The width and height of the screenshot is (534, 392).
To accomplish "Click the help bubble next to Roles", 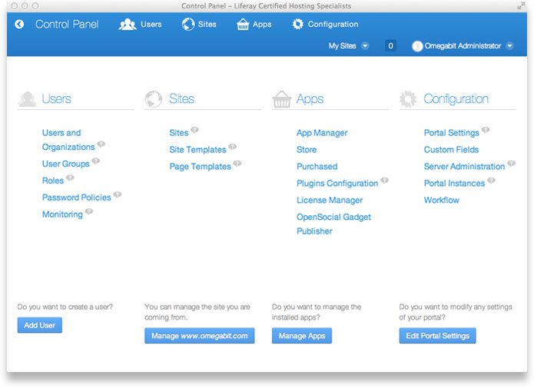I will (x=70, y=178).
